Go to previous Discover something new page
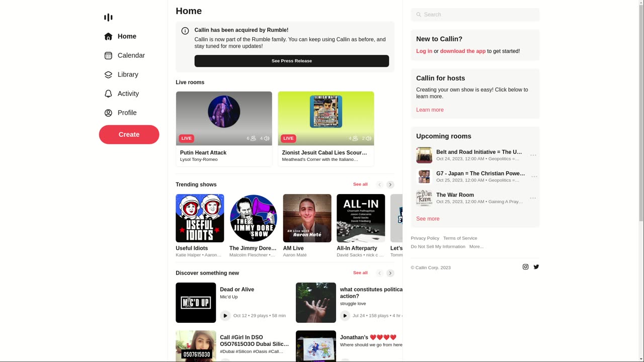644x362 pixels. 380,273
